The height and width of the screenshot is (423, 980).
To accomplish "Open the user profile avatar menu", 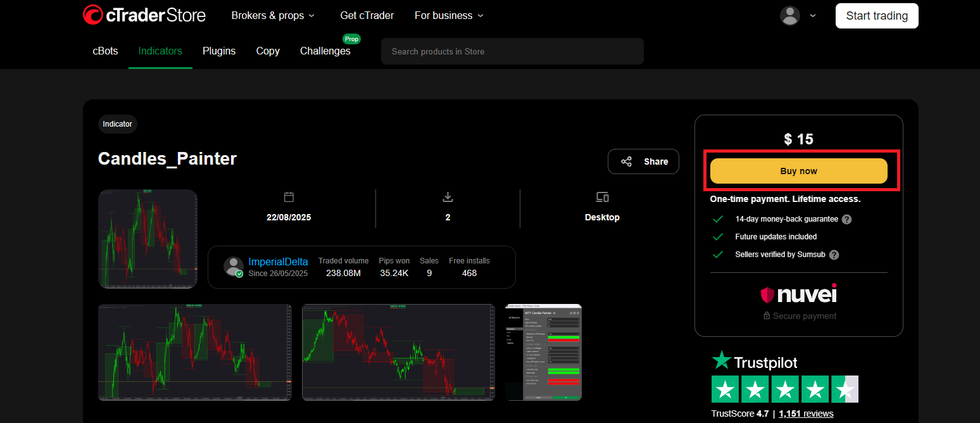I will 789,16.
